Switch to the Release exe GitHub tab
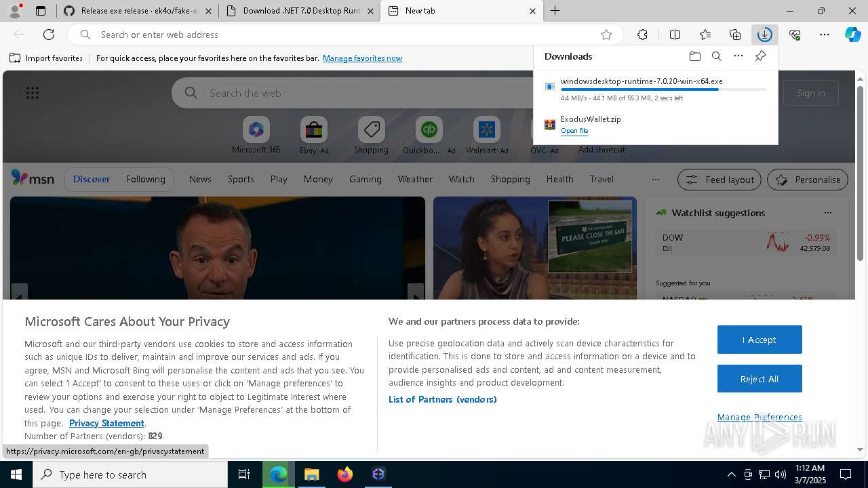The image size is (868, 488). pyautogui.click(x=138, y=11)
